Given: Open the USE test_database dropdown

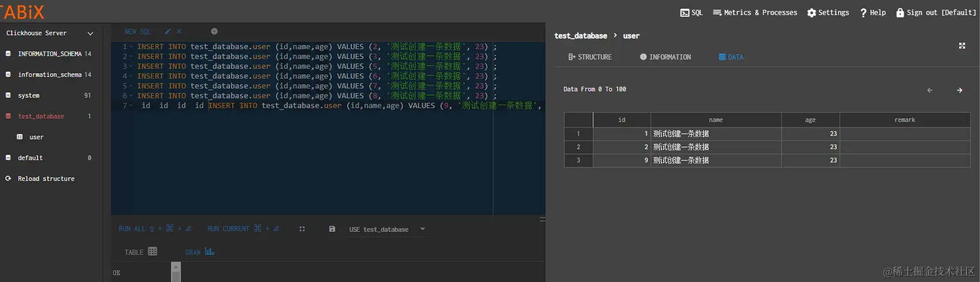Looking at the screenshot, I should pyautogui.click(x=387, y=229).
